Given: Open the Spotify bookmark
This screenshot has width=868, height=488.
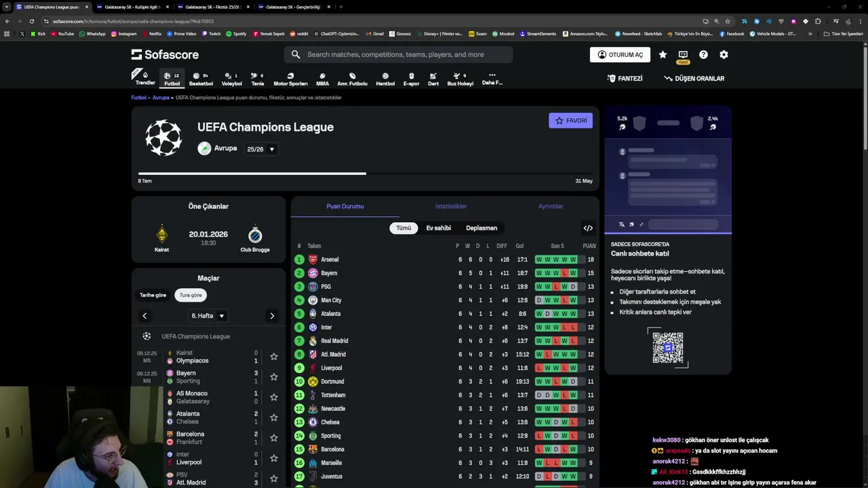Looking at the screenshot, I should [236, 33].
